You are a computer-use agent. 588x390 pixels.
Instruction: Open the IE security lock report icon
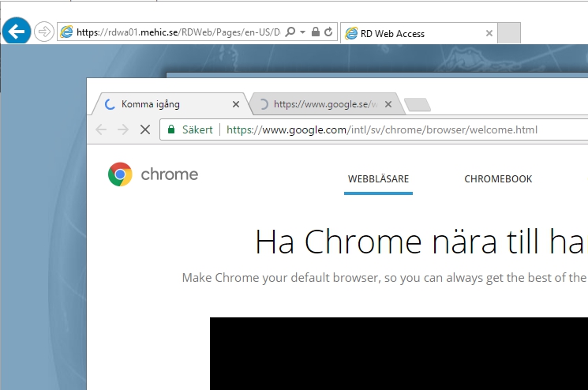pyautogui.click(x=315, y=32)
